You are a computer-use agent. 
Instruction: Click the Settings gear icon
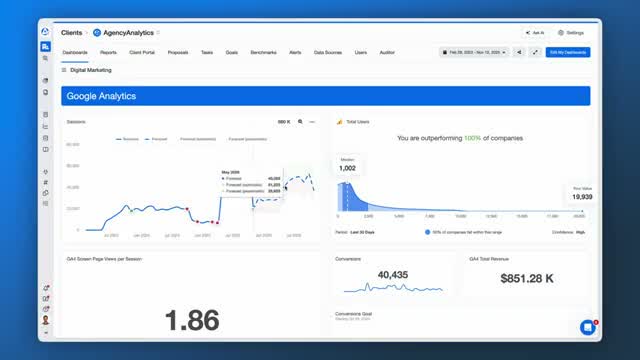(561, 33)
